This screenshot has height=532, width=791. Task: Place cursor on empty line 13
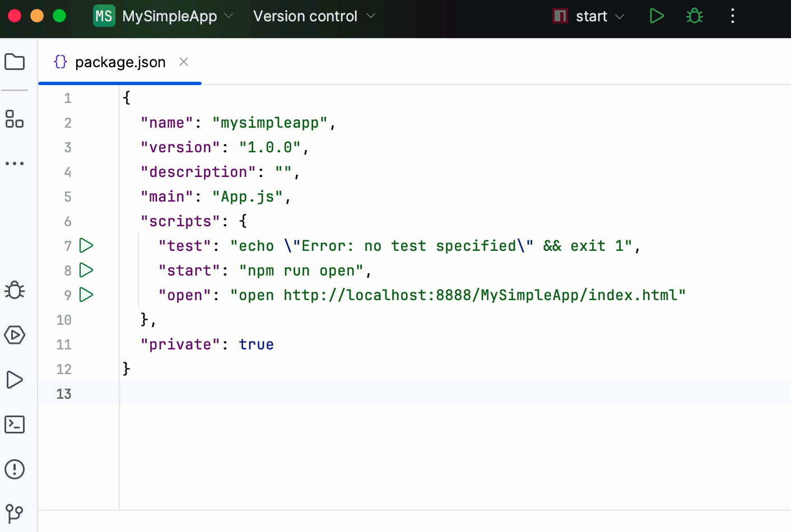point(392,393)
